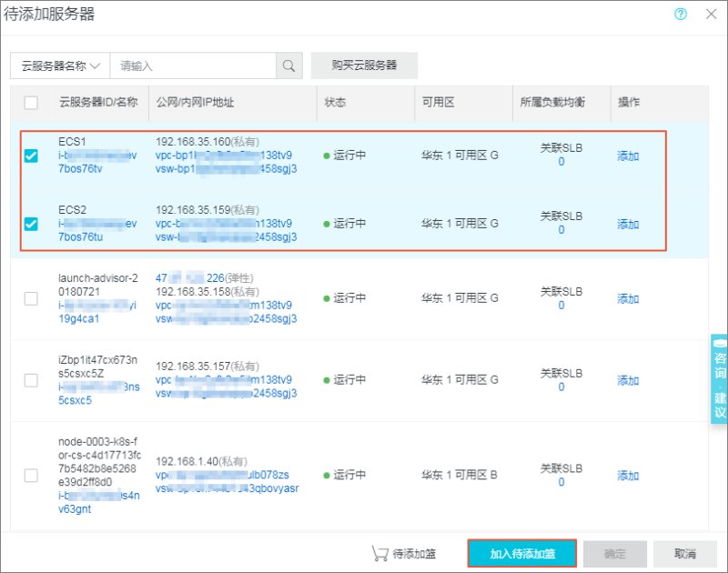Open the 咨询·建议 side feedback tab
This screenshot has width=728, height=573.
[719, 378]
